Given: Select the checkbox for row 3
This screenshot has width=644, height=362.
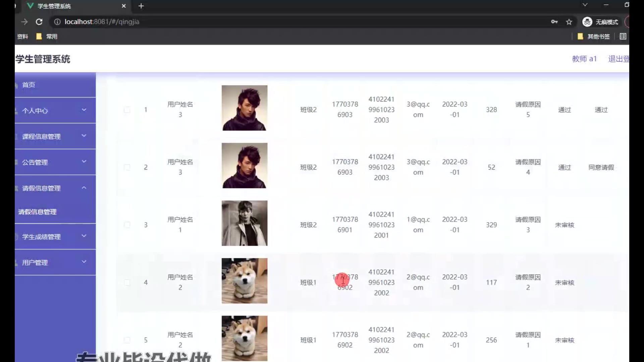Looking at the screenshot, I should [x=127, y=225].
